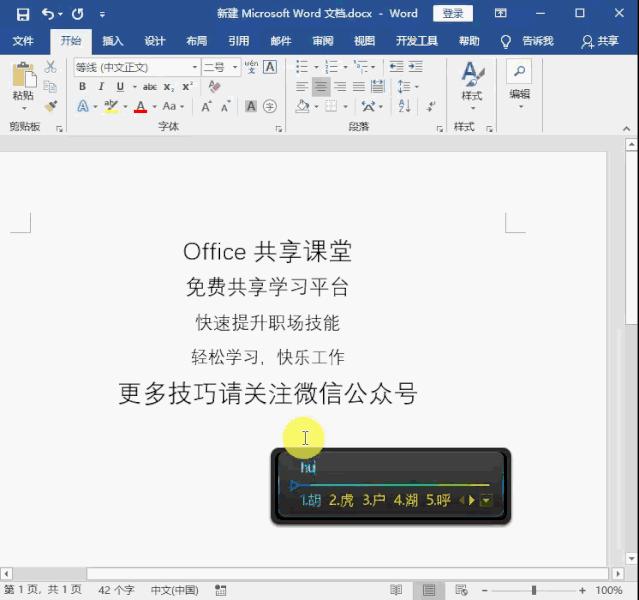This screenshot has height=600, width=639.
Task: Toggle Underline formatting
Action: coord(120,86)
